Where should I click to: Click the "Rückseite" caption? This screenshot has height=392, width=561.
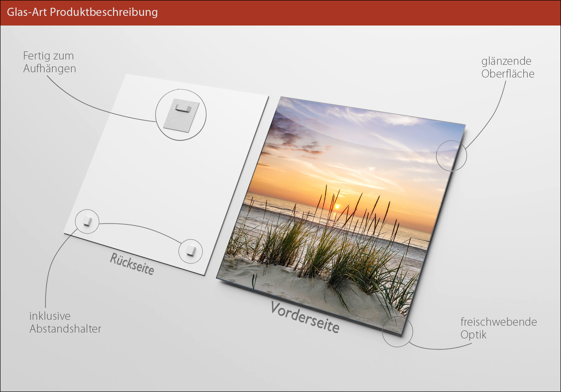tap(132, 264)
